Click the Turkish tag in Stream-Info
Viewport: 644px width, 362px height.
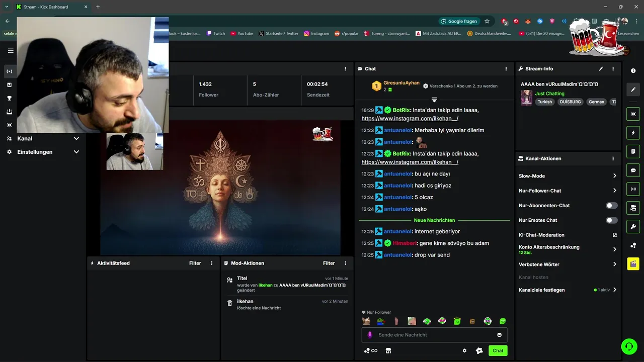544,102
